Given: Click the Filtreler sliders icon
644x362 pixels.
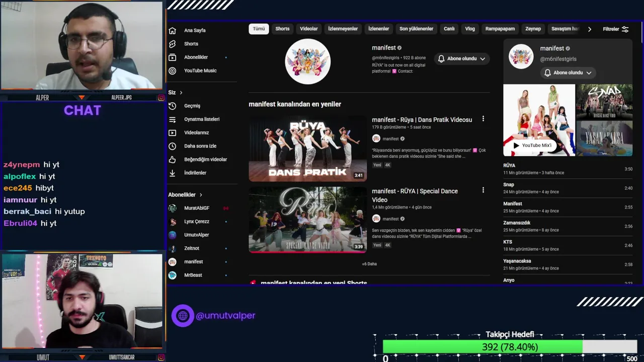Looking at the screenshot, I should point(625,29).
